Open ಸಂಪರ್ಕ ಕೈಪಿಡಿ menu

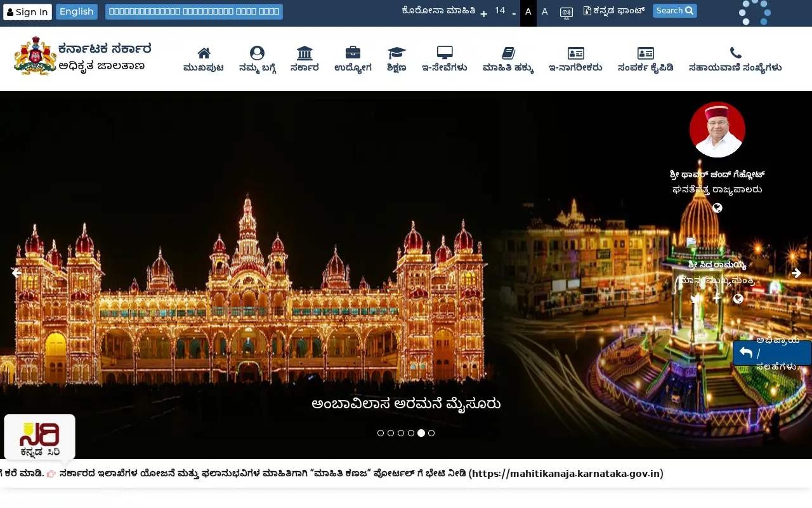click(x=646, y=60)
